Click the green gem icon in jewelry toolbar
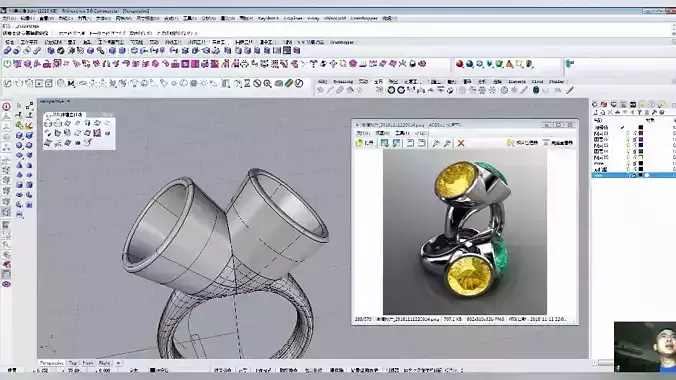 536,90
